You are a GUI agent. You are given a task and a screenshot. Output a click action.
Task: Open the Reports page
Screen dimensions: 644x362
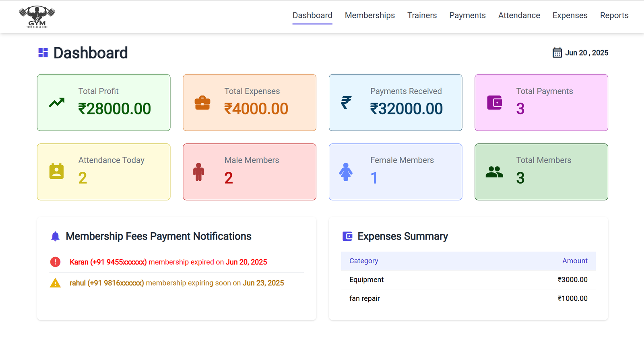tap(614, 15)
